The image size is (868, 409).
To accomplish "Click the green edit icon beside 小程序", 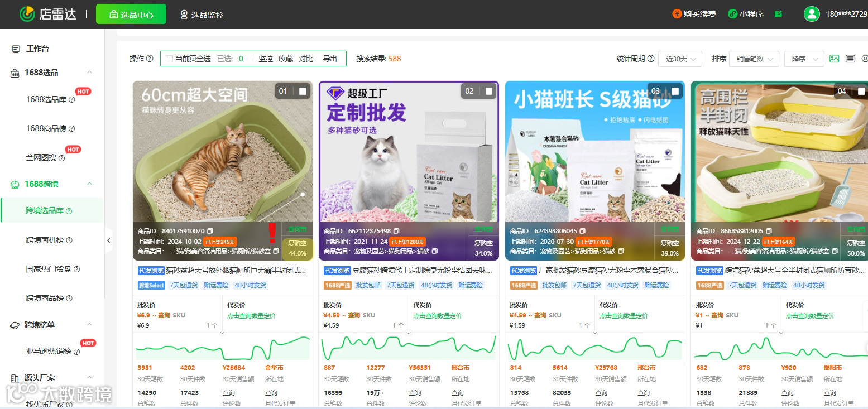I will (x=778, y=14).
